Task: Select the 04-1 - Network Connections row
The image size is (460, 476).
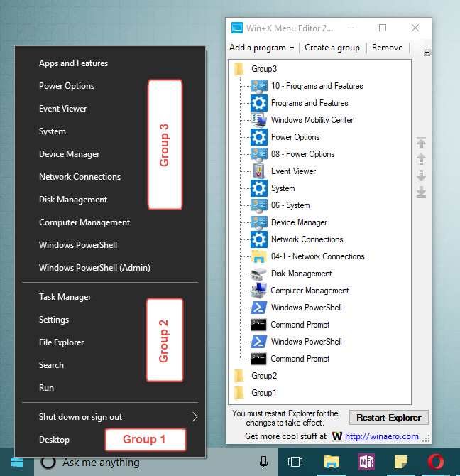Action: click(317, 256)
